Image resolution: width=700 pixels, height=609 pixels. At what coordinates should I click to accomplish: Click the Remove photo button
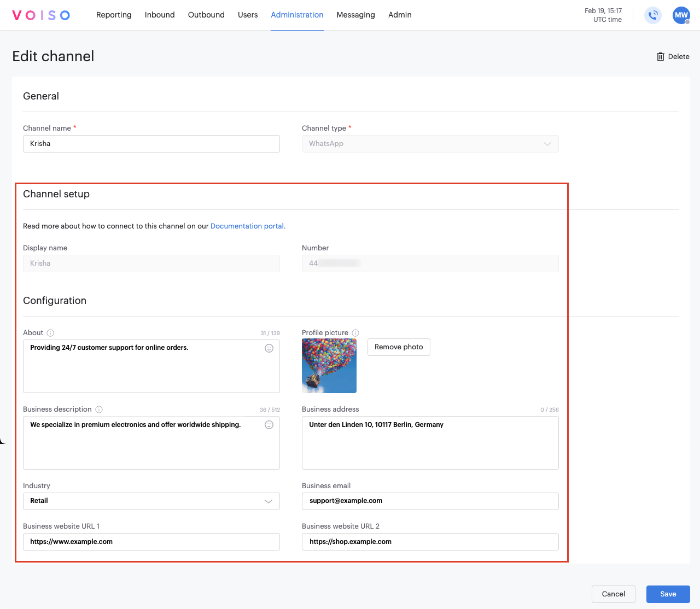[399, 347]
